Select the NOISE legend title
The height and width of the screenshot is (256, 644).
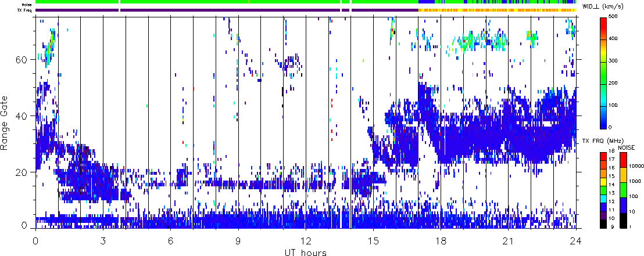tap(626, 148)
